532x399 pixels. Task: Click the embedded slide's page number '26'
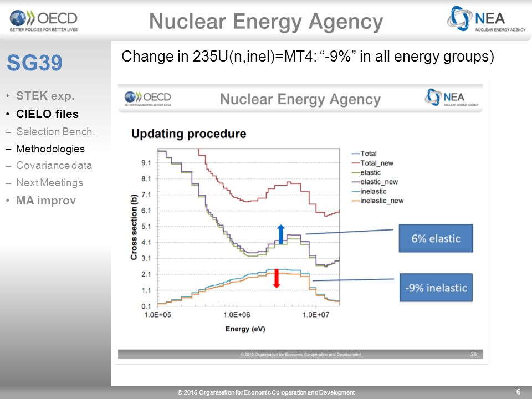474,354
